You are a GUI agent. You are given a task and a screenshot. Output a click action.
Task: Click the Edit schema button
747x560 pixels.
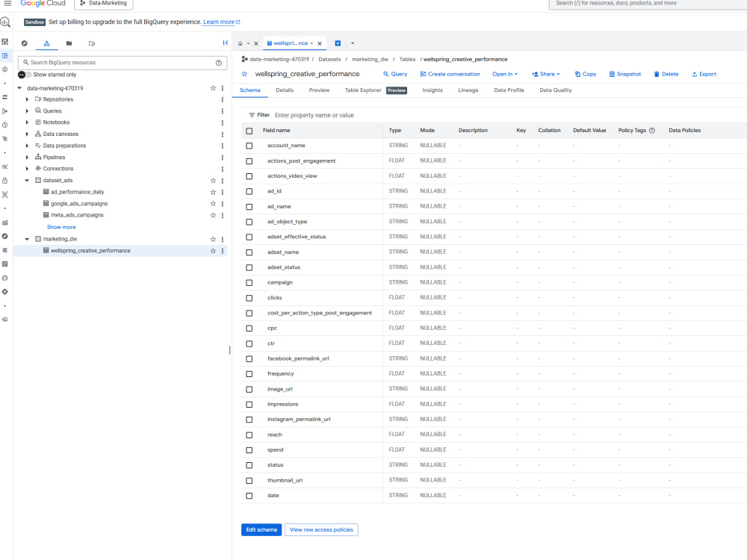pos(261,529)
